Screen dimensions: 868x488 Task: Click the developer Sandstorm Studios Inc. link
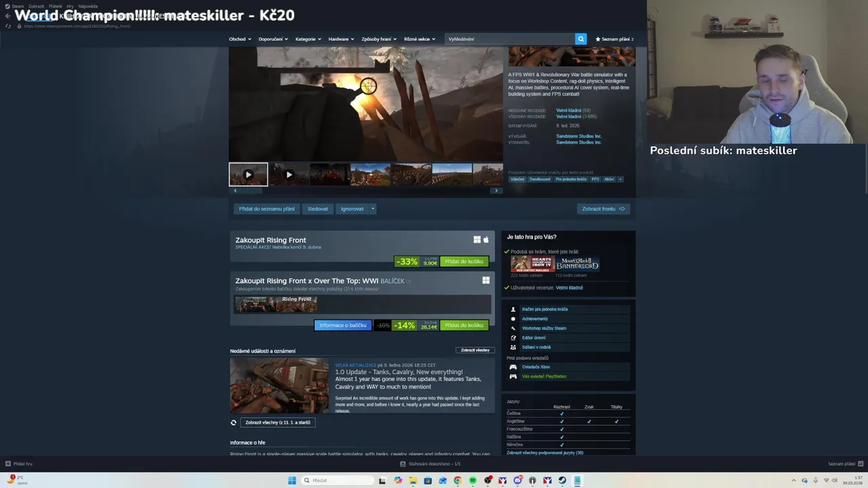pyautogui.click(x=578, y=136)
